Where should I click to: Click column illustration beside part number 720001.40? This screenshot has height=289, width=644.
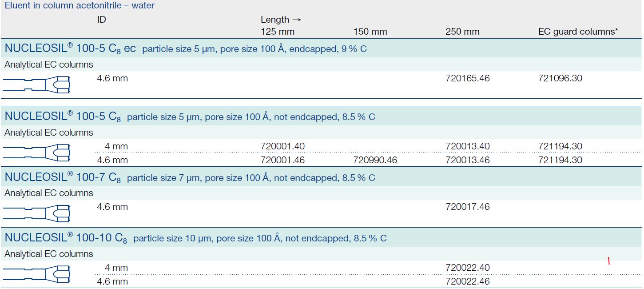pos(36,153)
